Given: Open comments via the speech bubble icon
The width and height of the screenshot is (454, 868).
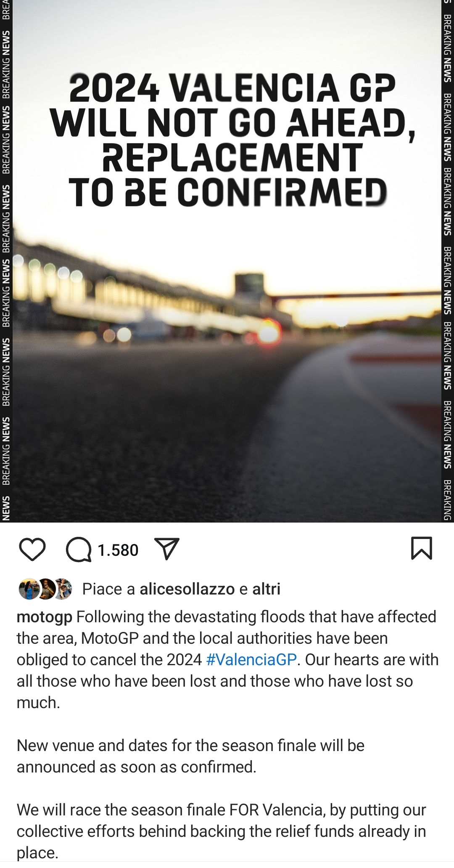Looking at the screenshot, I should (79, 549).
